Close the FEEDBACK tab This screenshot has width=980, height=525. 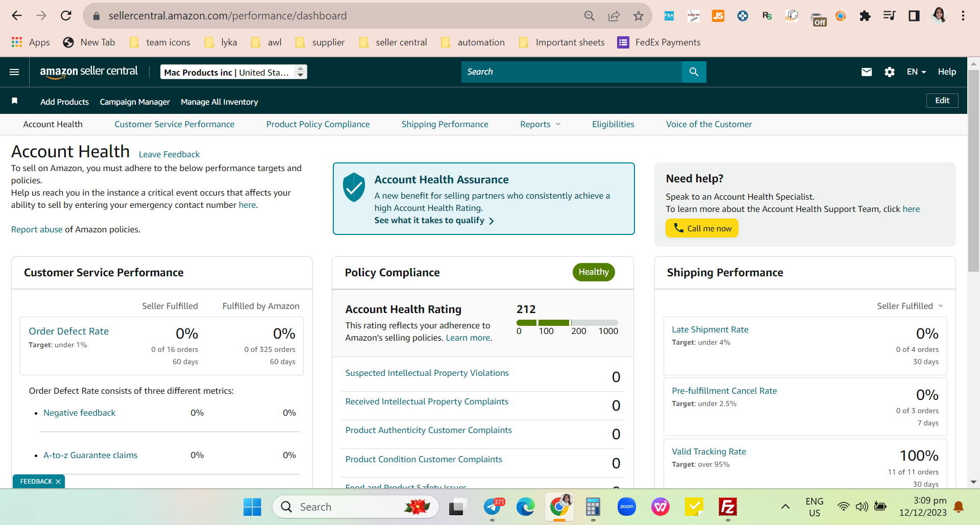point(58,482)
